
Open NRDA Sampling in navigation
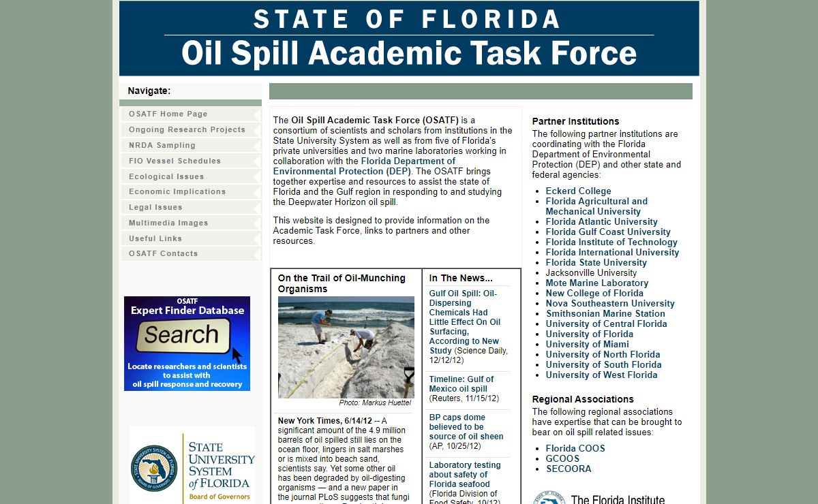(x=191, y=145)
